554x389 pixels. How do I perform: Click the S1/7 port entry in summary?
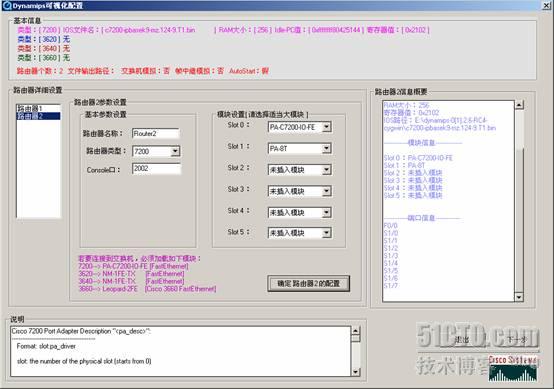[391, 285]
